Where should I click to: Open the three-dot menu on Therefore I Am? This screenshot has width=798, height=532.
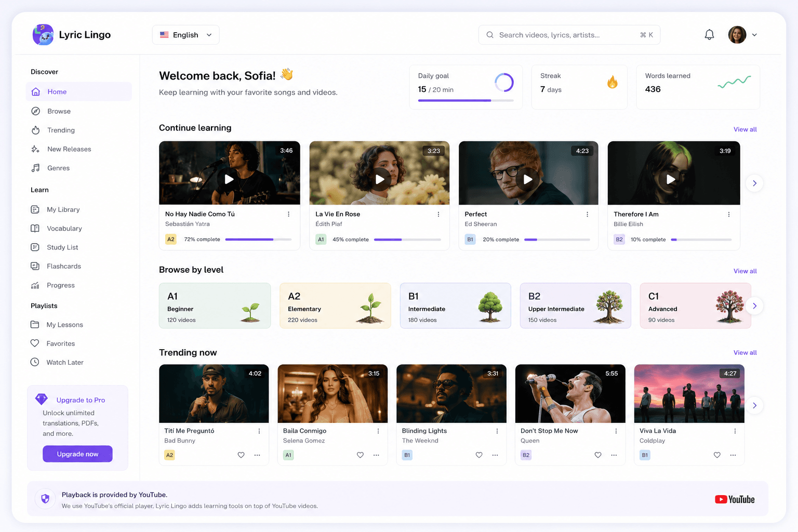(x=729, y=214)
